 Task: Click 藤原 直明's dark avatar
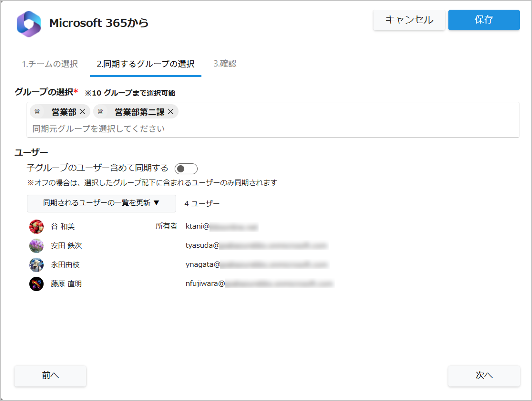click(x=36, y=284)
